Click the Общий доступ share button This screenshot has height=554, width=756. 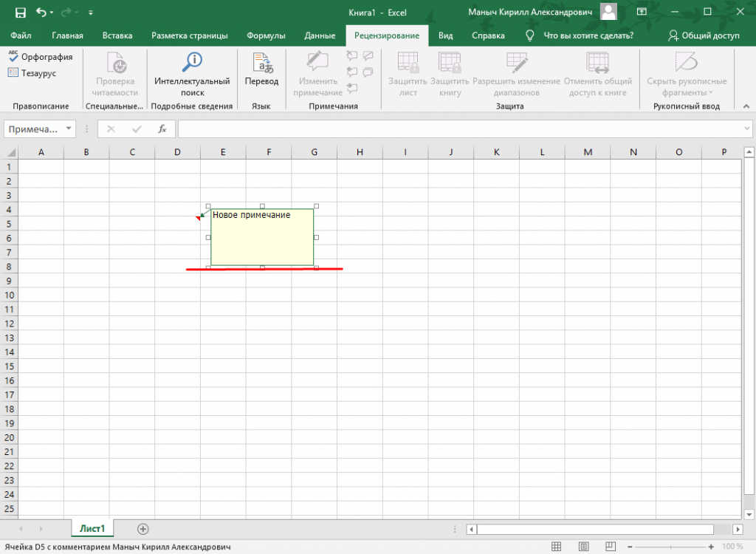click(704, 35)
